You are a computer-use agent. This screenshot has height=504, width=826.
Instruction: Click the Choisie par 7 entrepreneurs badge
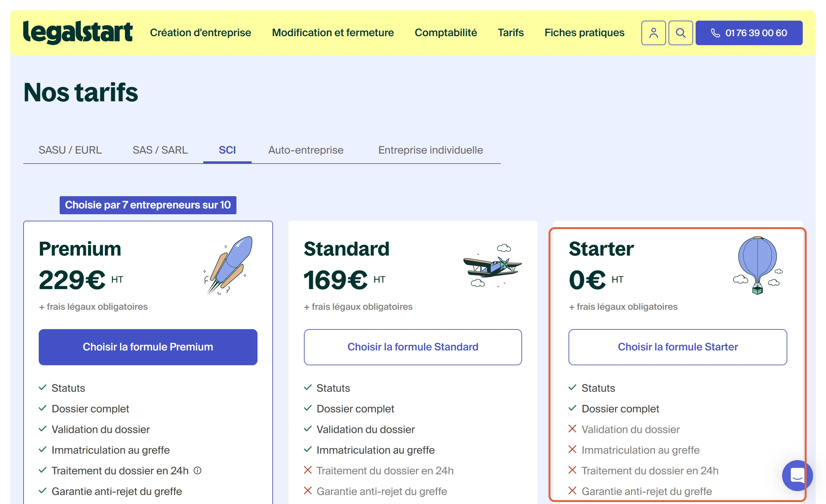coord(148,205)
